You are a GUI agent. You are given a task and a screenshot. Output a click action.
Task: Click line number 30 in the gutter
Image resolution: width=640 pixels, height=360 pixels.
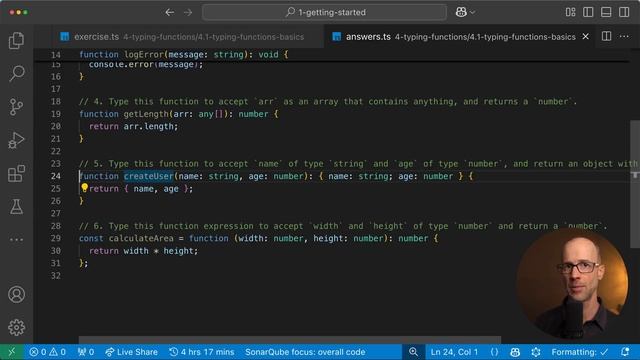(x=56, y=251)
